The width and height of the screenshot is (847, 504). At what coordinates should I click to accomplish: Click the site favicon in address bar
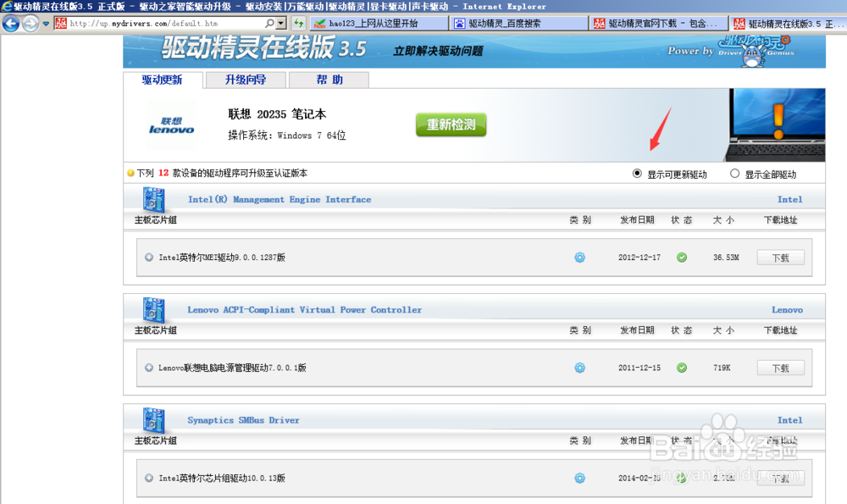61,23
